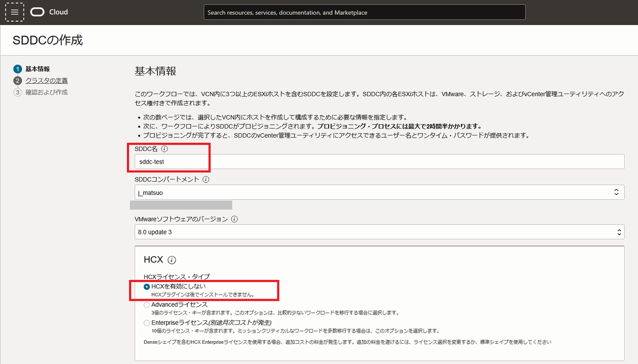The height and width of the screenshot is (364, 638).
Task: Click the SDDCの作成 page title
Action: 48,40
